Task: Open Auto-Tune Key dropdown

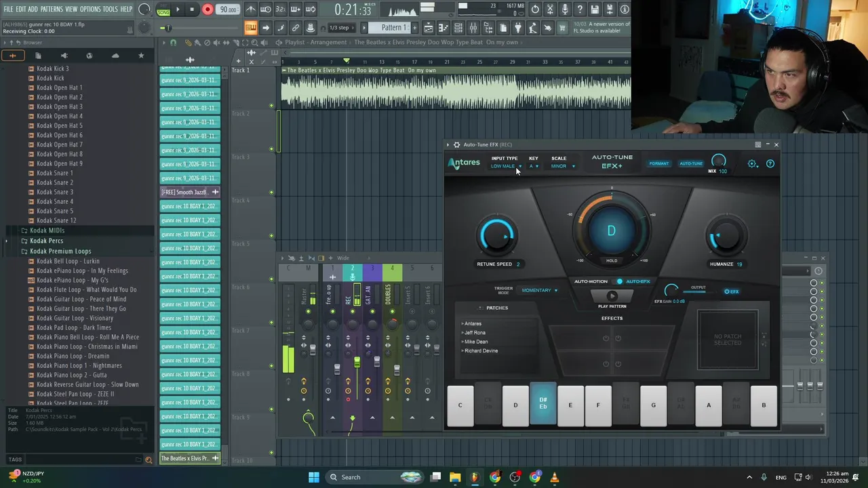Action: [x=534, y=166]
